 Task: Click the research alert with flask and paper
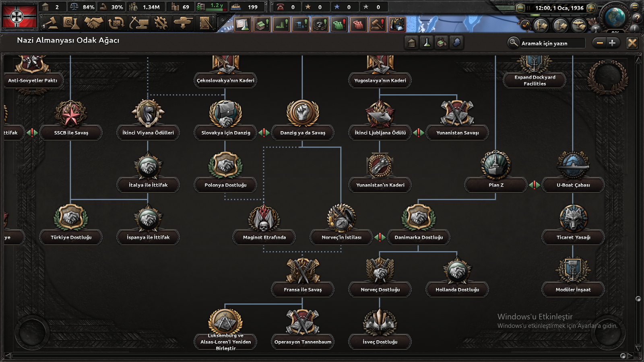click(243, 25)
